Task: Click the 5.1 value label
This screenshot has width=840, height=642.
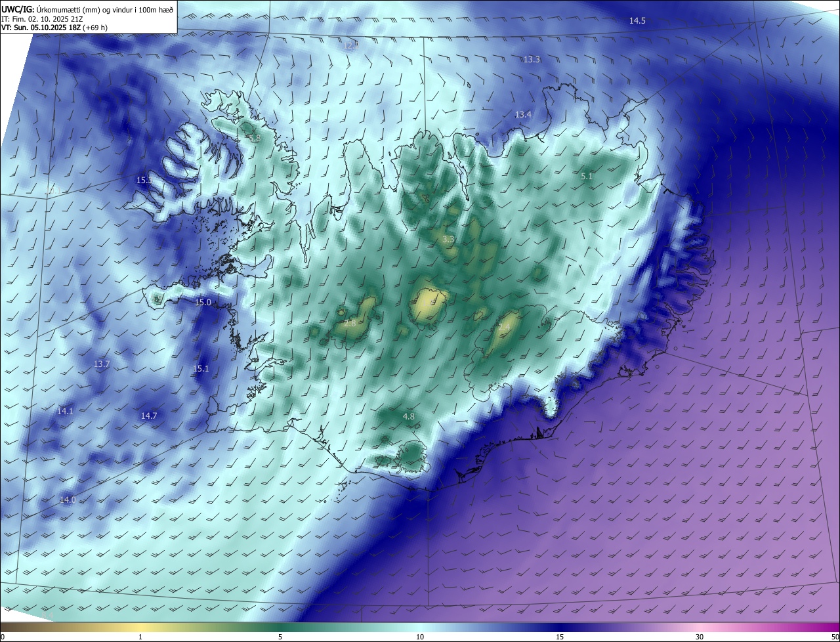Action: click(587, 177)
